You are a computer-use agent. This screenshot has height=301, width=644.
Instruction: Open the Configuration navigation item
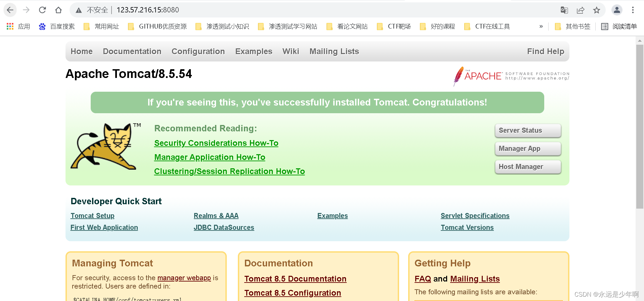click(198, 51)
